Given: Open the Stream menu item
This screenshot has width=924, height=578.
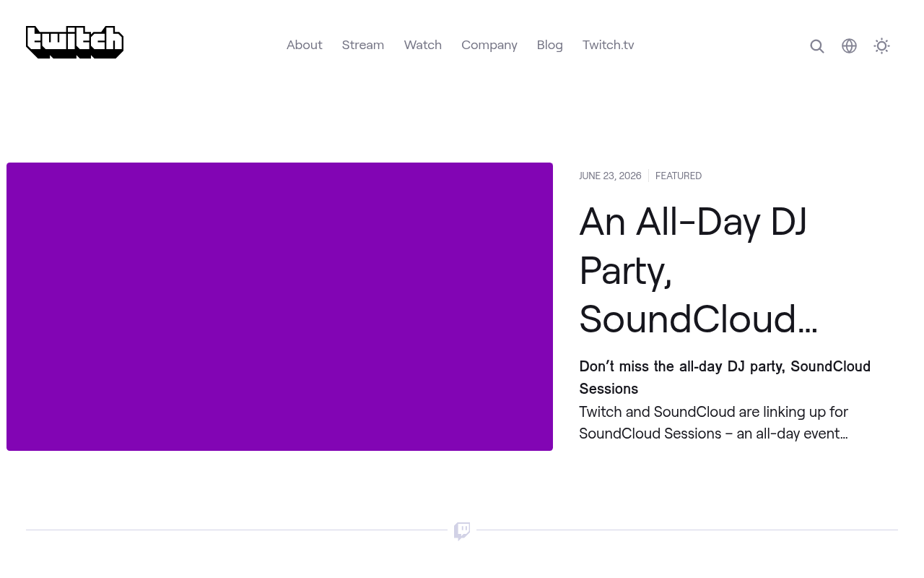Looking at the screenshot, I should [363, 45].
